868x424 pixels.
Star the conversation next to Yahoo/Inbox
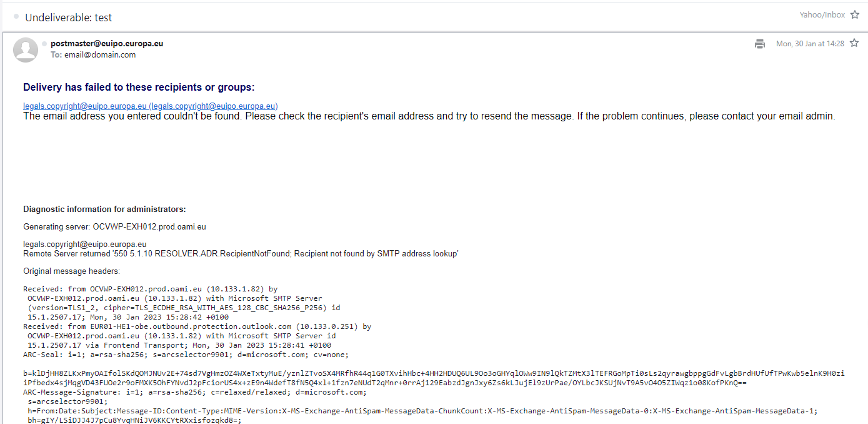pyautogui.click(x=854, y=15)
